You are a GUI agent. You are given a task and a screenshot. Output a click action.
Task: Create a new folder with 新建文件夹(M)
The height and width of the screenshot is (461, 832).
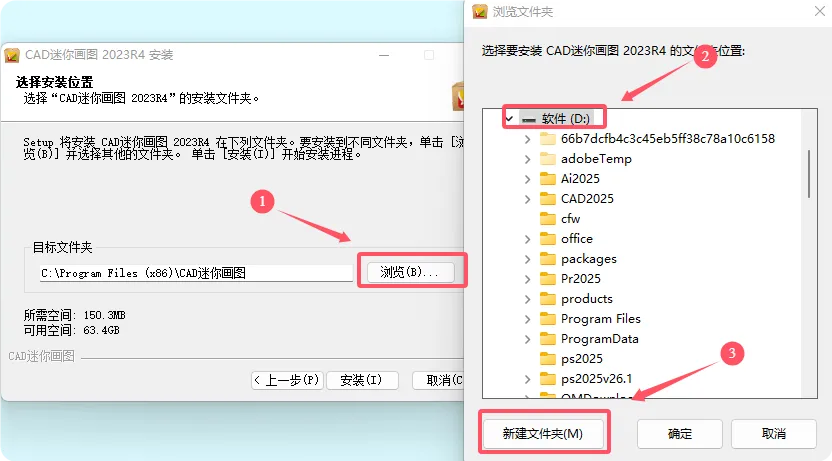(x=543, y=433)
